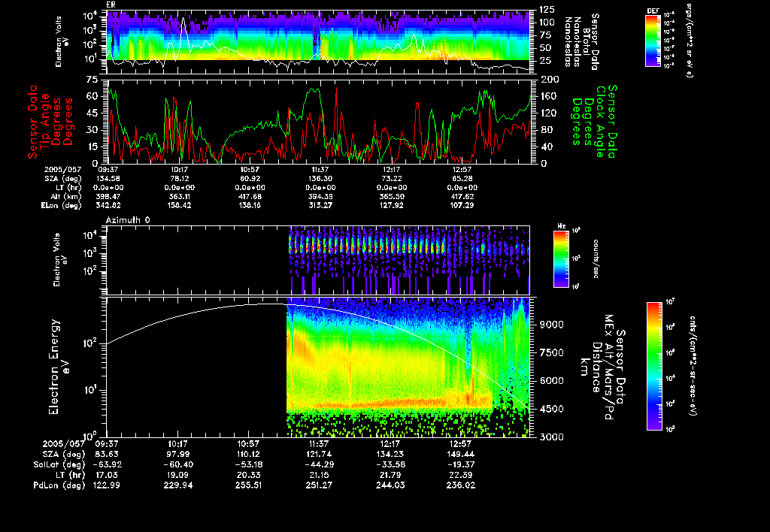Viewport: 770px width, 532px height.
Task: Select SZA value 78.12
Action: [179, 179]
